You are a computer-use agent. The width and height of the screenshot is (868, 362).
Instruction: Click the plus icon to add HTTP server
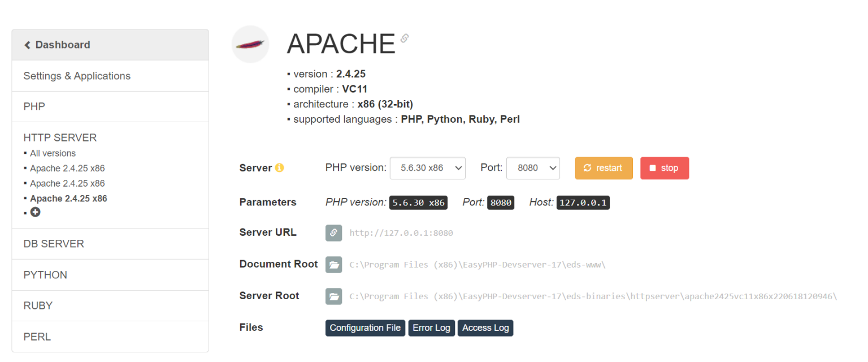(35, 212)
